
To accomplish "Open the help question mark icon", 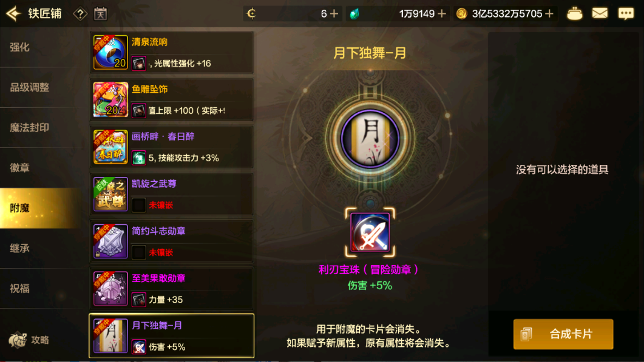I will (80, 14).
